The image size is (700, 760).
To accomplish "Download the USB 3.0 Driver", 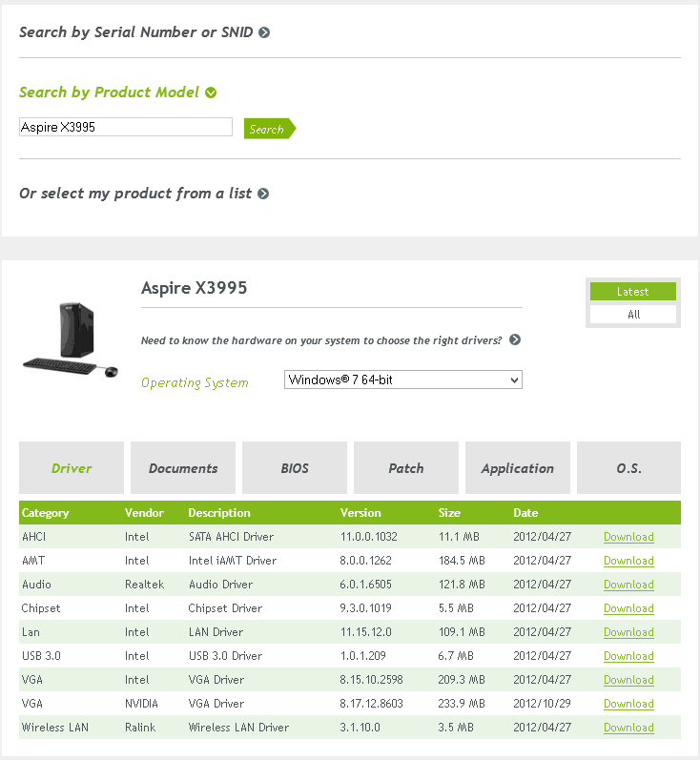I will tap(628, 656).
